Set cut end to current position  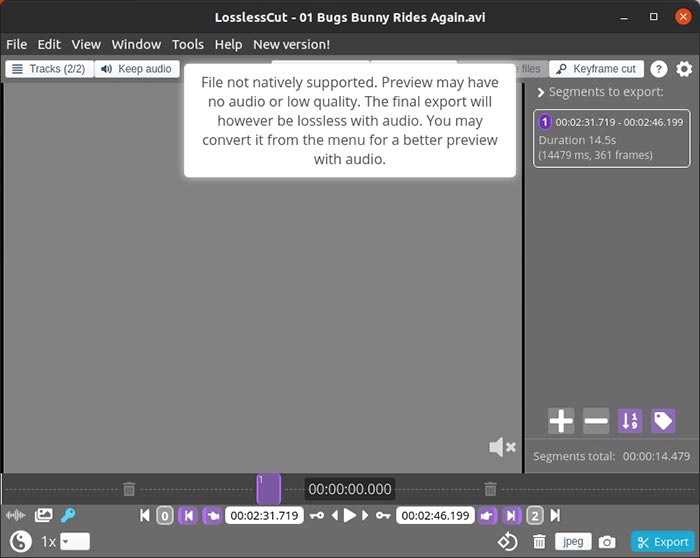coord(487,516)
